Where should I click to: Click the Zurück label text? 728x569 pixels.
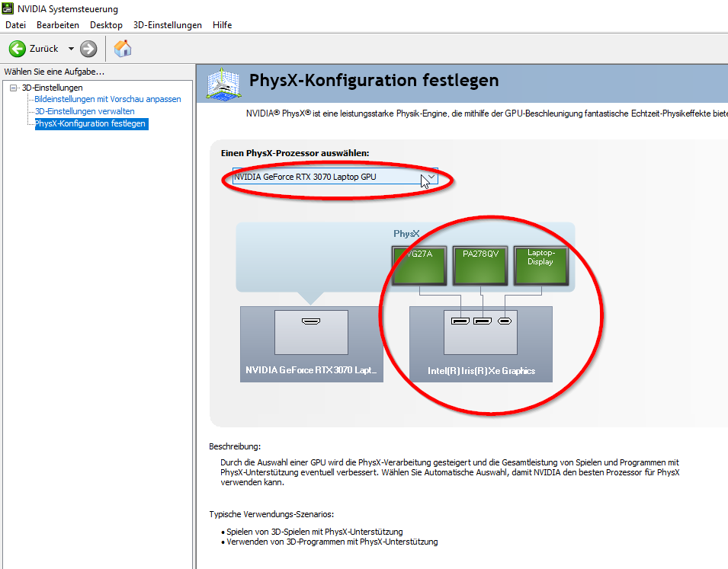coord(44,49)
